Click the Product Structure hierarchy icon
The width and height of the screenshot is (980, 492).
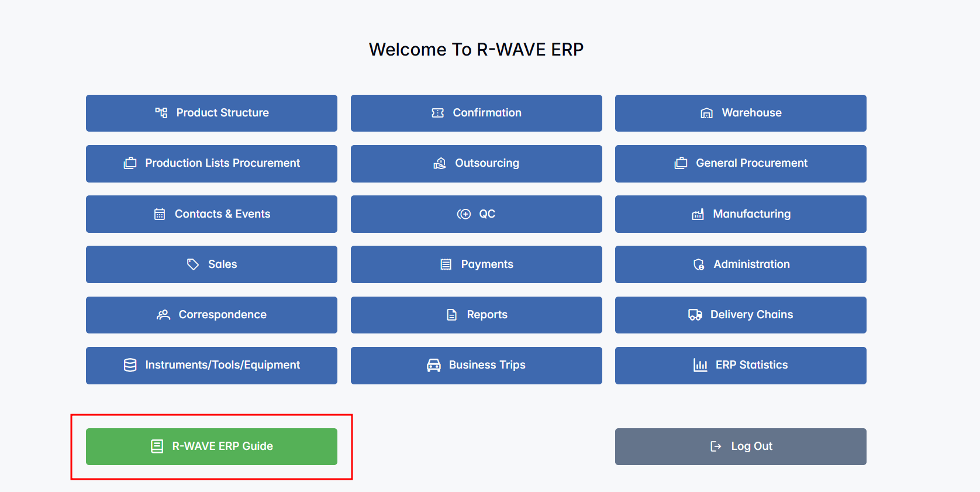point(161,113)
